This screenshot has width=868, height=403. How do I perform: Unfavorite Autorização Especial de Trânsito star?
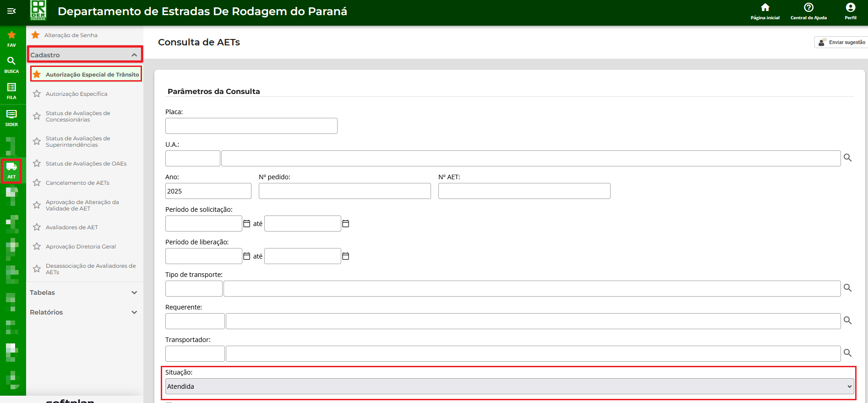point(37,74)
